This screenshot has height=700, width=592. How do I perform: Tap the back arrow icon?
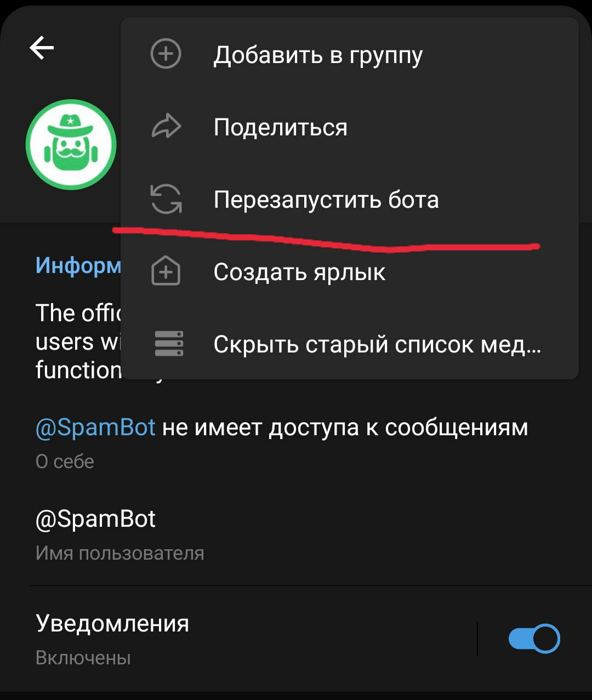click(x=42, y=48)
